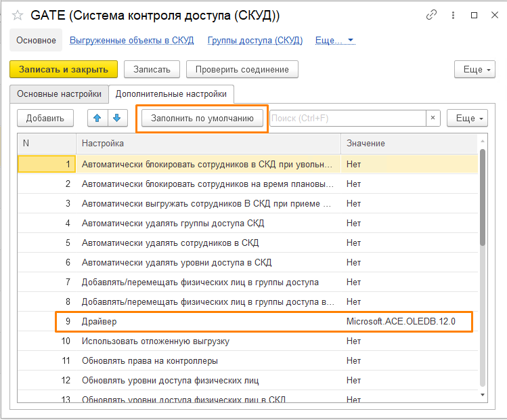The image size is (507, 420).
Task: Open the table toolbar Еще menu
Action: pos(468,118)
